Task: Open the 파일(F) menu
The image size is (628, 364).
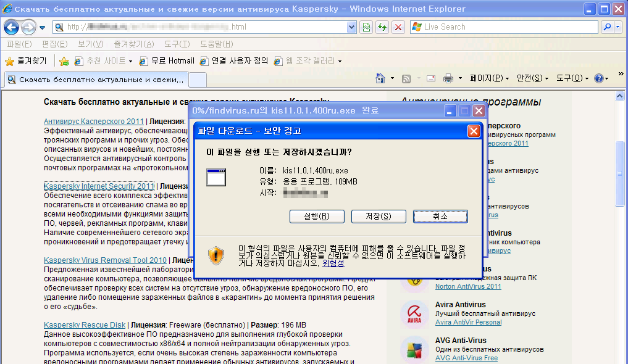Action: coord(19,44)
